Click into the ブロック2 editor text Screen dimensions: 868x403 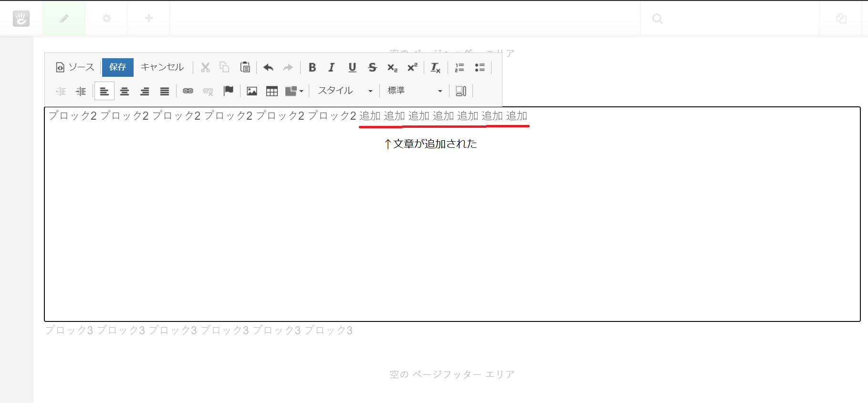[202, 116]
